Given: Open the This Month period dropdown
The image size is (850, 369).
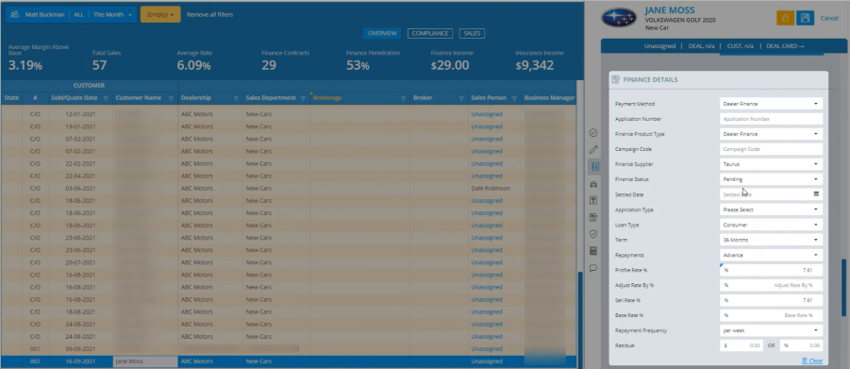Looking at the screenshot, I should [x=112, y=15].
